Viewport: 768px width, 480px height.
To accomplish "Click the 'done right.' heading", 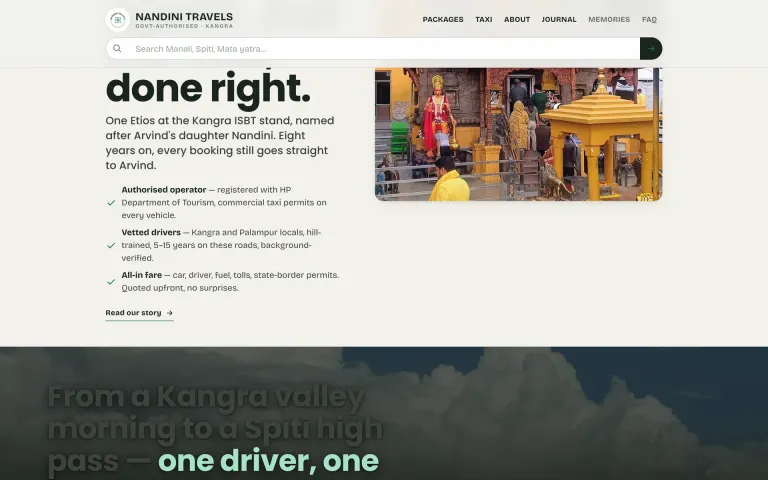I will coord(208,89).
